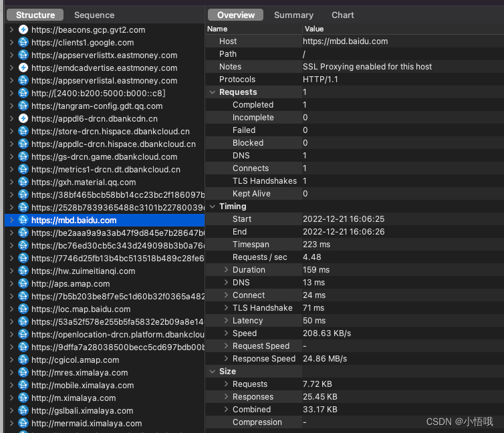Switch to the Structure tab
The width and height of the screenshot is (504, 433).
pyautogui.click(x=35, y=15)
